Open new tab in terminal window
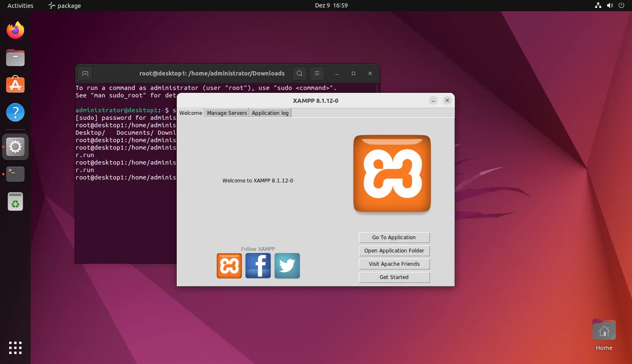The width and height of the screenshot is (632, 364). [x=85, y=73]
